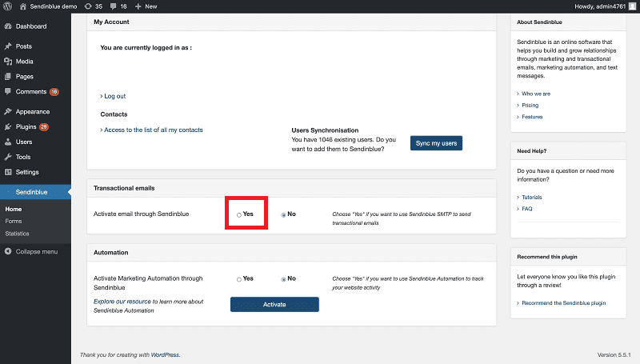Image resolution: width=640 pixels, height=364 pixels.
Task: Click the Comments speech bubble icon in sidebar
Action: pyautogui.click(x=8, y=91)
